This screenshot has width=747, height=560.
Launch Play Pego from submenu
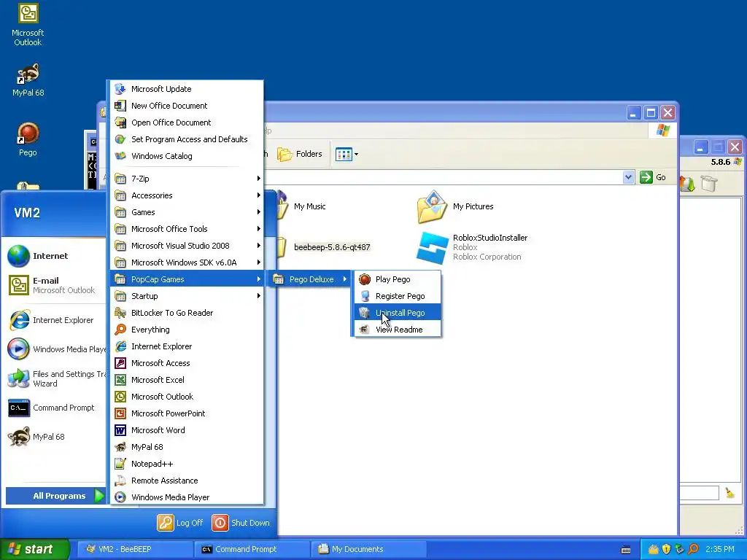click(x=398, y=279)
